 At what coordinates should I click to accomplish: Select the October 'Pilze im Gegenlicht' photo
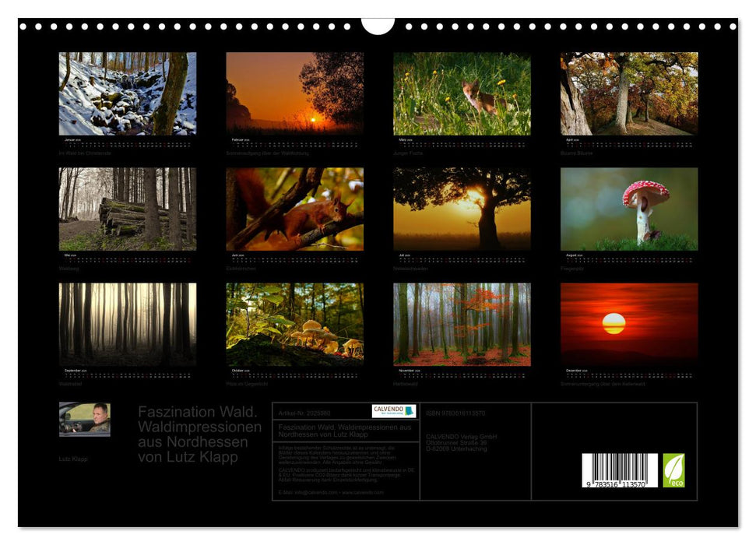click(289, 324)
